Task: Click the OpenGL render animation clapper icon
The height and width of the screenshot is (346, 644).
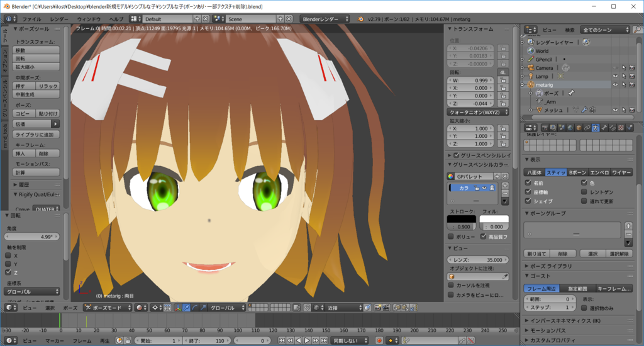Action: pos(386,308)
